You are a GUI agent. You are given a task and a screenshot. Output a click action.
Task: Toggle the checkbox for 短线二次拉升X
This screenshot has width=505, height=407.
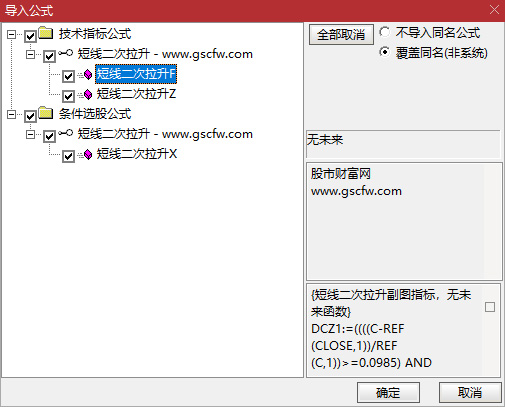pos(68,156)
